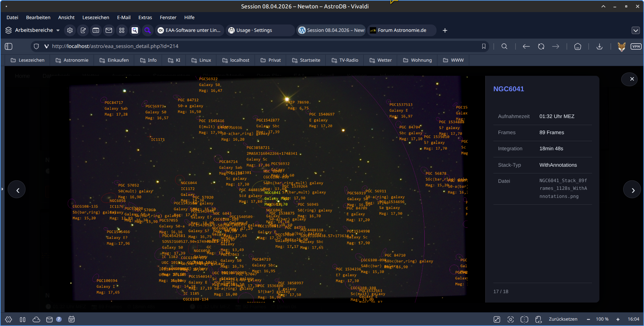Go to previous image with left arrow
The width and height of the screenshot is (644, 326).
click(17, 190)
